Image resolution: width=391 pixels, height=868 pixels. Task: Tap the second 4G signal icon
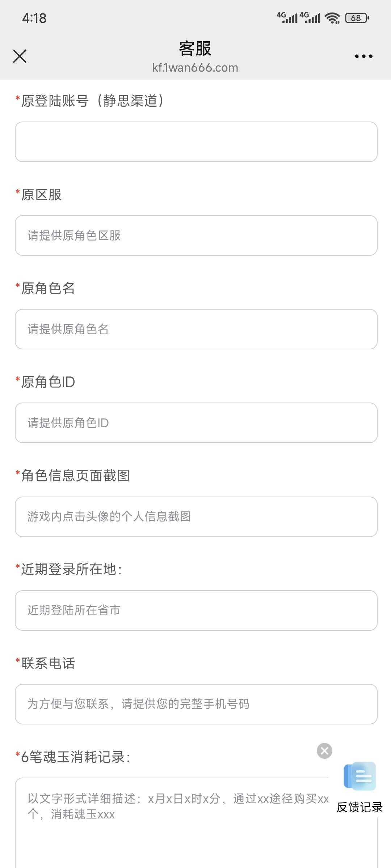pos(310,17)
